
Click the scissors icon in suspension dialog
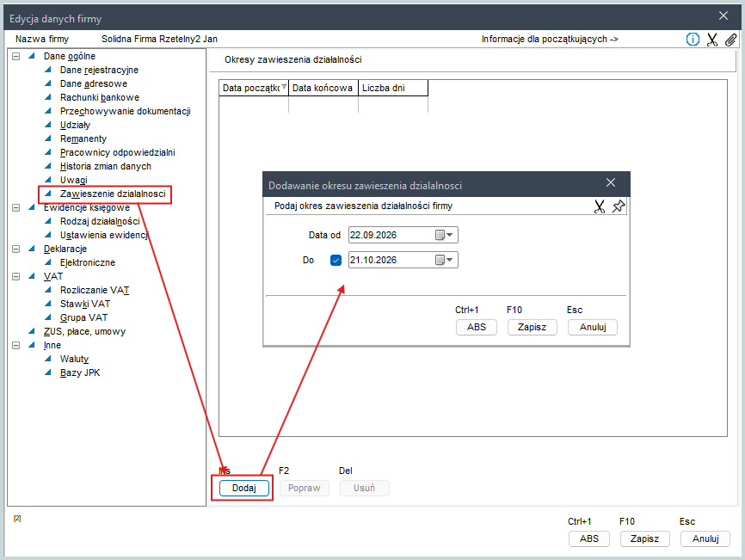600,206
